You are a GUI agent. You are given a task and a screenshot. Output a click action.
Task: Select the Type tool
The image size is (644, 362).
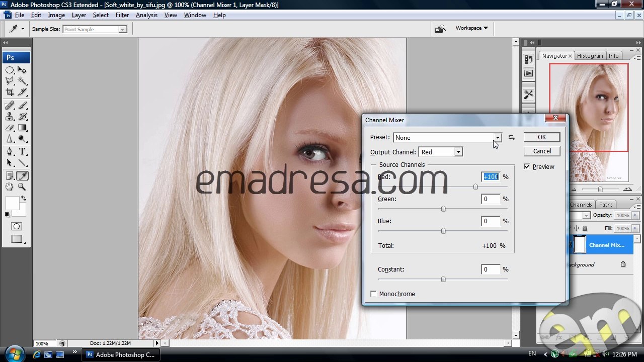(22, 152)
